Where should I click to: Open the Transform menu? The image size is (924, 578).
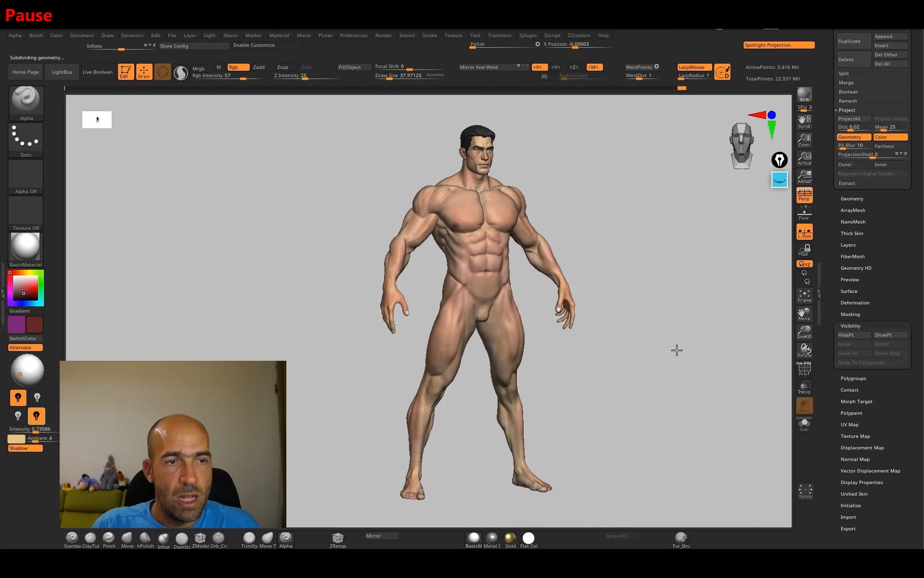point(500,35)
